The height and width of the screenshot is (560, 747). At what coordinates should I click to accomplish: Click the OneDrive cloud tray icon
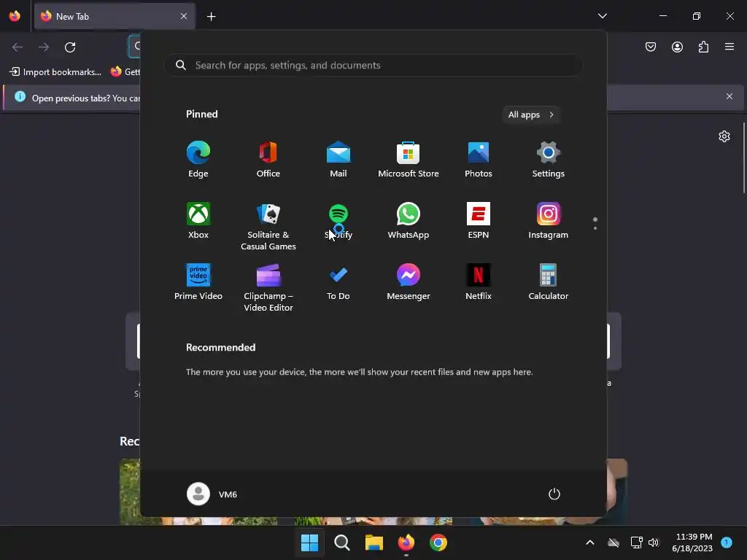pos(614,542)
